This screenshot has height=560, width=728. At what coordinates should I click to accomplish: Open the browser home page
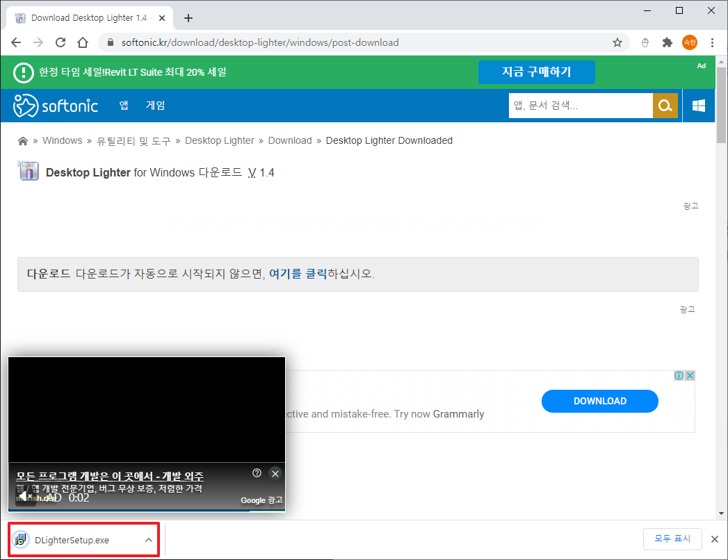(x=83, y=42)
